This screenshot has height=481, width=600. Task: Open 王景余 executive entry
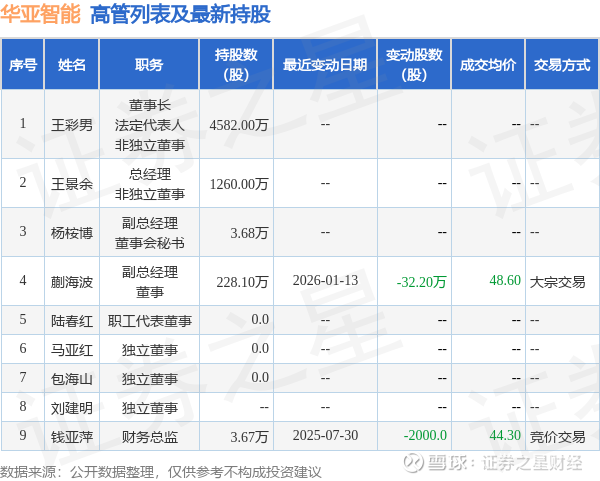(72, 184)
